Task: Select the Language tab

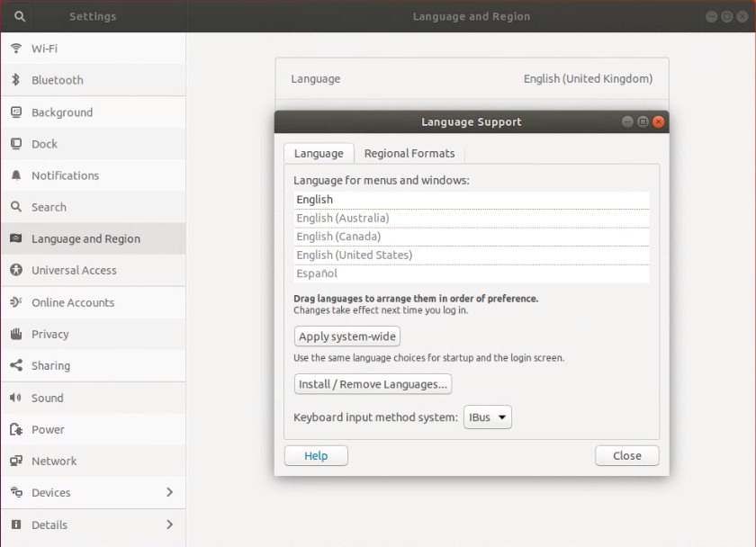Action: [319, 153]
